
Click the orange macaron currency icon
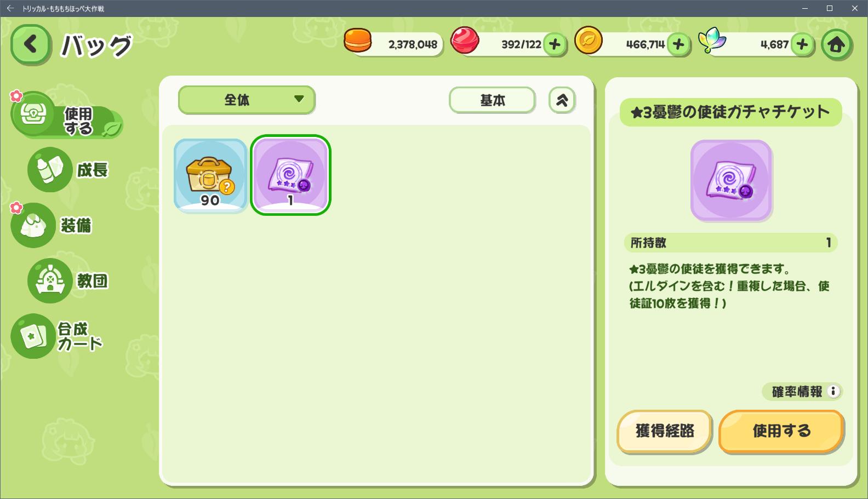(x=358, y=42)
